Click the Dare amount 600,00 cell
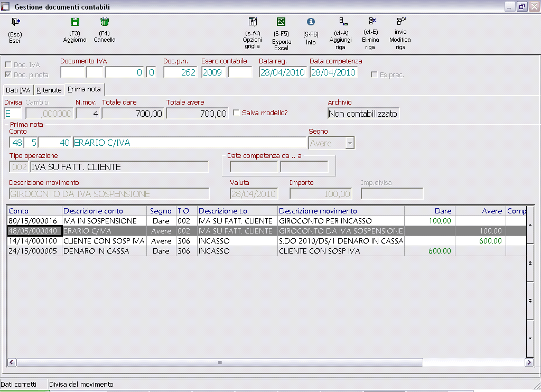Screen dimensions: 541x392 430,251
